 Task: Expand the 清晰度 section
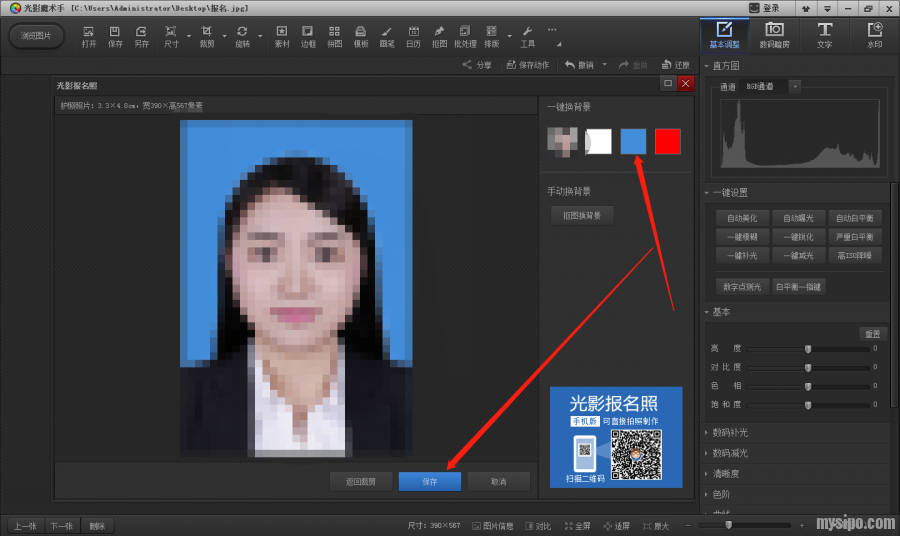[727, 474]
